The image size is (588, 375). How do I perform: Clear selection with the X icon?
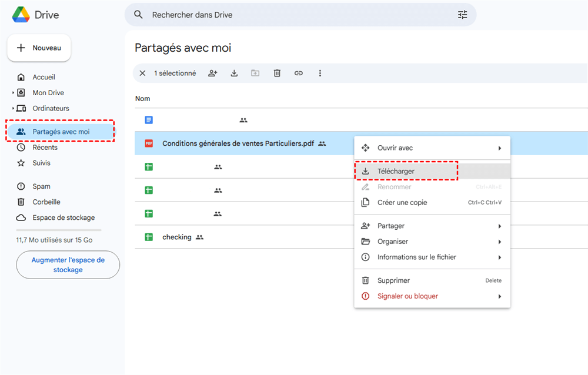tap(142, 73)
